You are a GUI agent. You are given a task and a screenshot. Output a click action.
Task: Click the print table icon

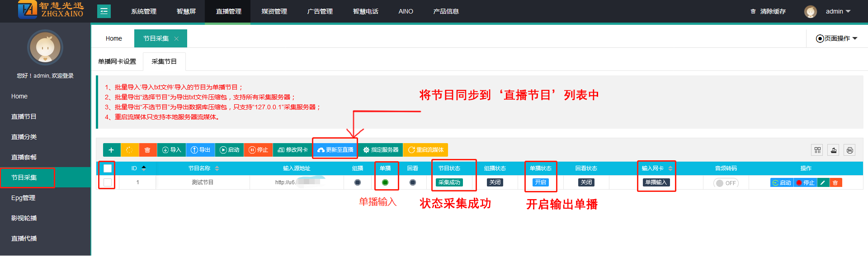[x=850, y=150]
